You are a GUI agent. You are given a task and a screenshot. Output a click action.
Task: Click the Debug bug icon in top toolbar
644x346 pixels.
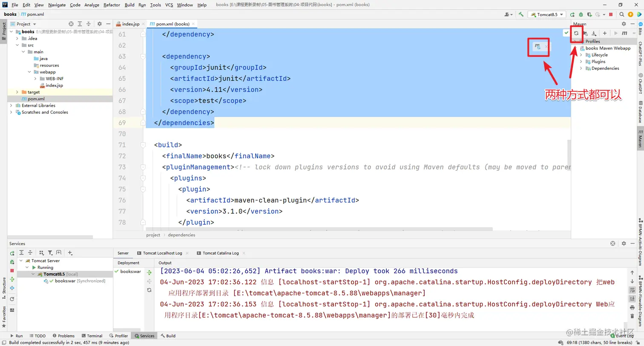pyautogui.click(x=581, y=14)
